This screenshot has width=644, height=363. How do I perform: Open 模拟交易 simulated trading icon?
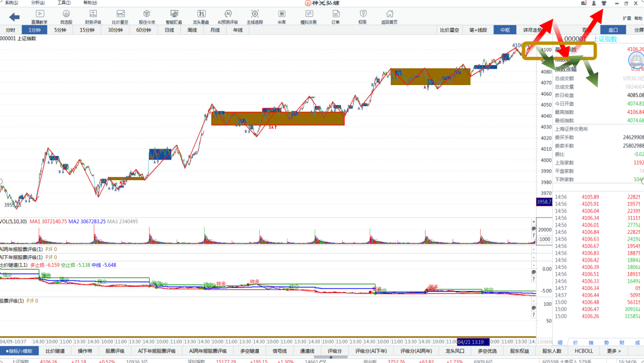point(309,17)
